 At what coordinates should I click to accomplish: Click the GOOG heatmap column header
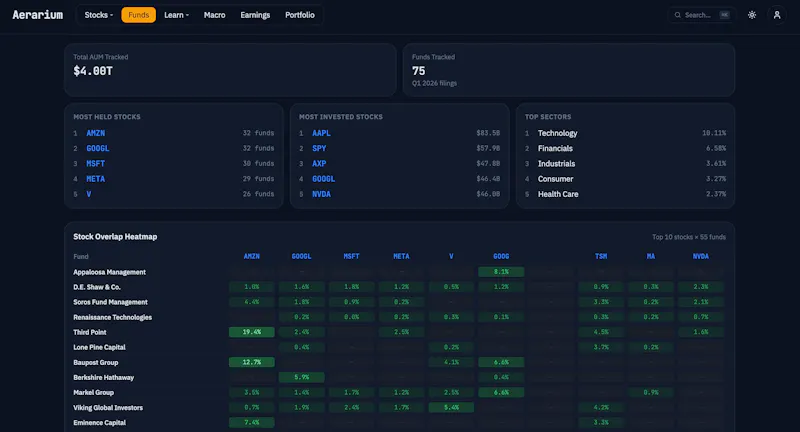click(x=501, y=257)
